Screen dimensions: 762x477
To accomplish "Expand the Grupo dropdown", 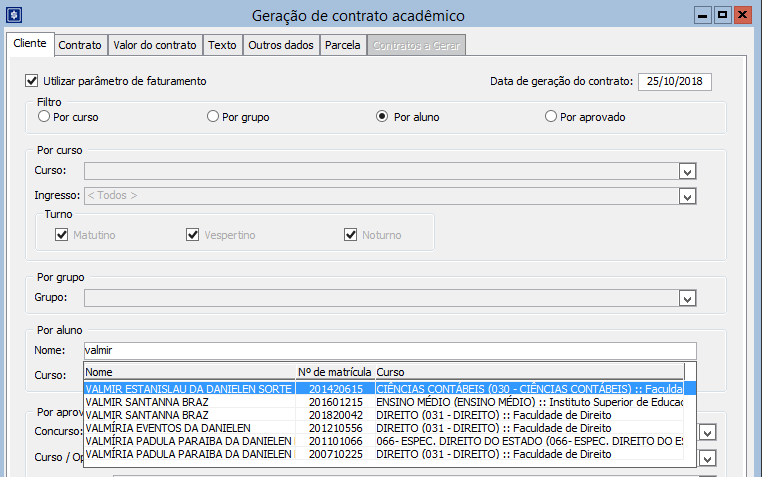I will [x=687, y=298].
